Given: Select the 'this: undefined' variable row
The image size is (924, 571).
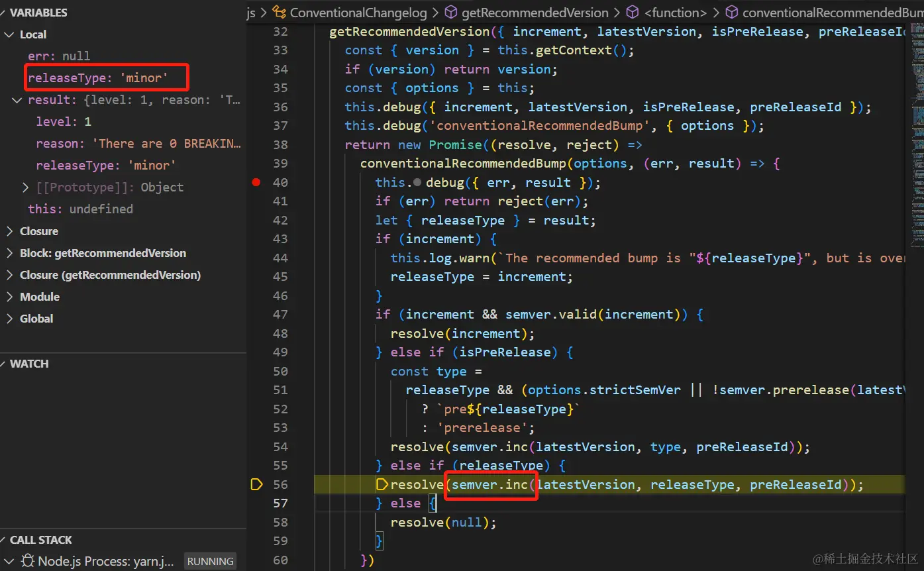Looking at the screenshot, I should [x=123, y=209].
